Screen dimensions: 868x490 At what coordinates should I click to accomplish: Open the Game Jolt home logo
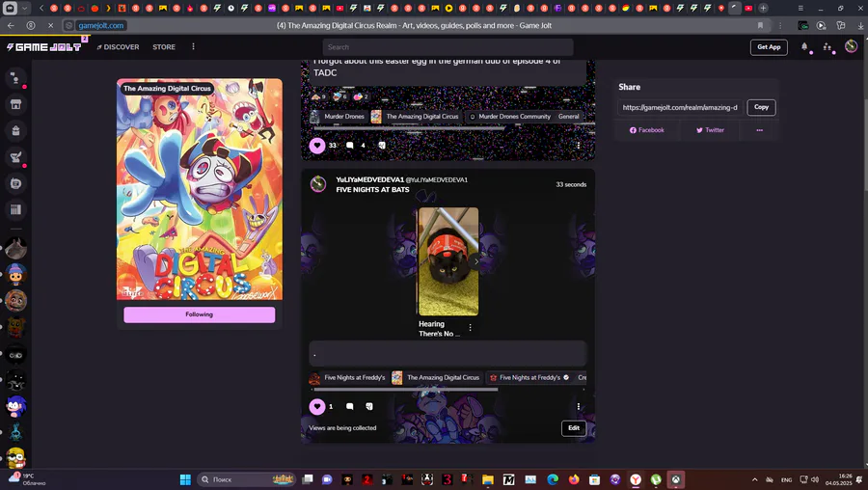pyautogui.click(x=44, y=47)
